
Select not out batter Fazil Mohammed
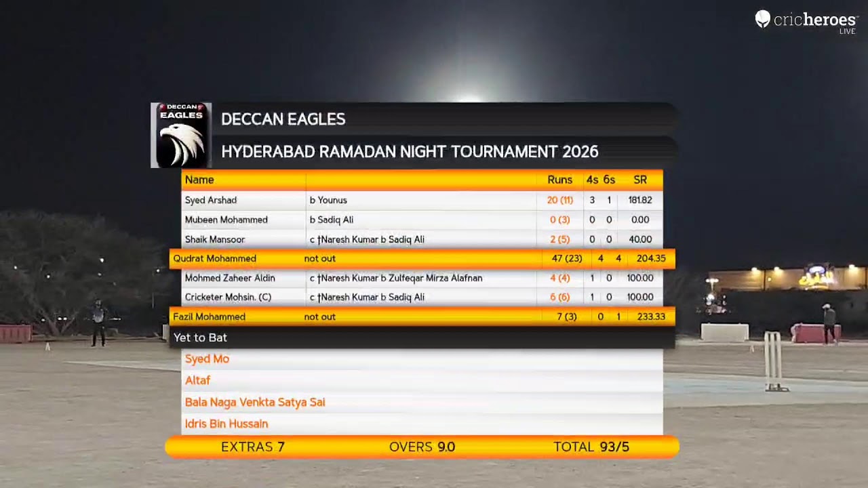[209, 317]
